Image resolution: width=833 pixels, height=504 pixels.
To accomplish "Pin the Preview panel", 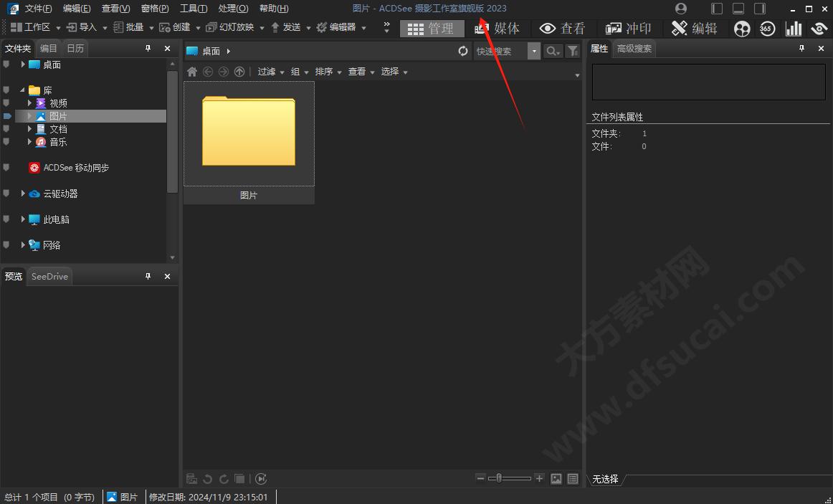I will (x=148, y=276).
